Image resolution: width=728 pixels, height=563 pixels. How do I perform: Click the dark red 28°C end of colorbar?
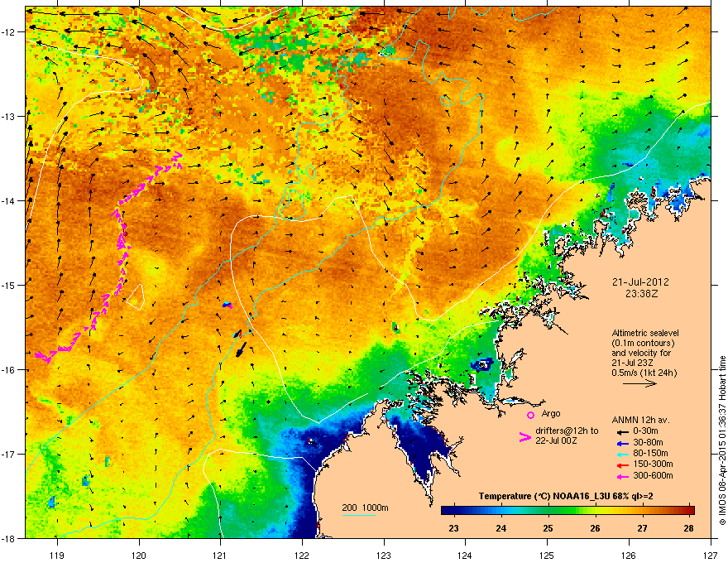(689, 510)
